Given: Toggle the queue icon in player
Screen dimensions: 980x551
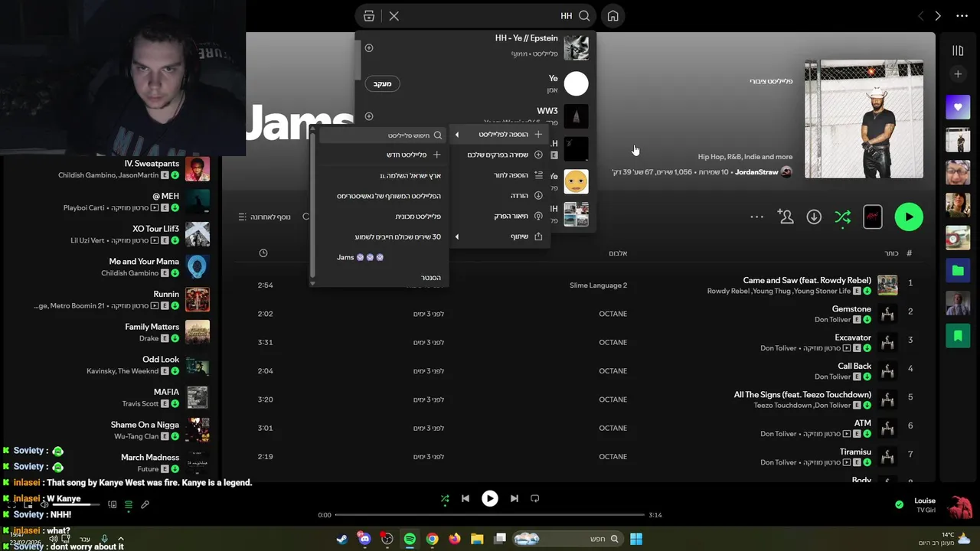Looking at the screenshot, I should [x=129, y=505].
